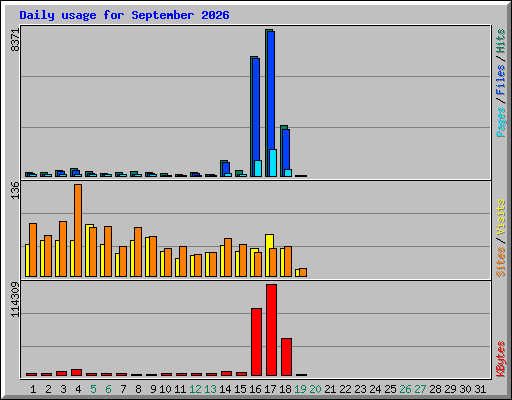Click the day 16 axis label
Image resolution: width=512 pixels, height=400 pixels.
coord(255,389)
